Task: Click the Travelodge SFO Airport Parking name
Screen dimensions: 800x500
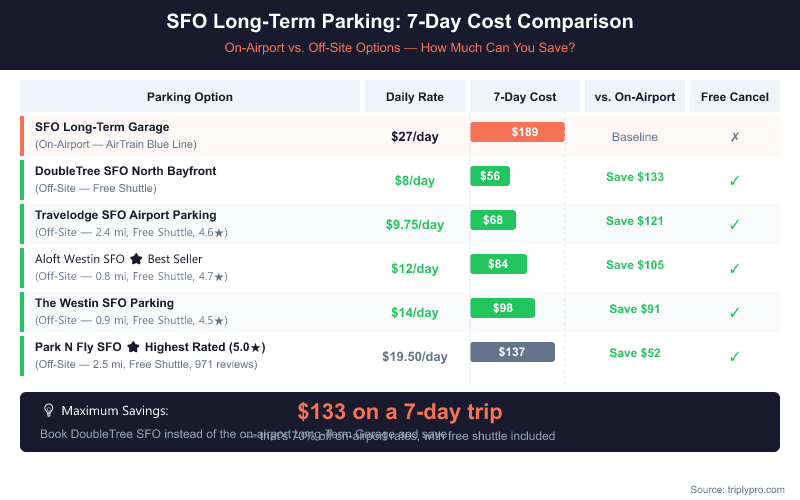Action: click(126, 215)
